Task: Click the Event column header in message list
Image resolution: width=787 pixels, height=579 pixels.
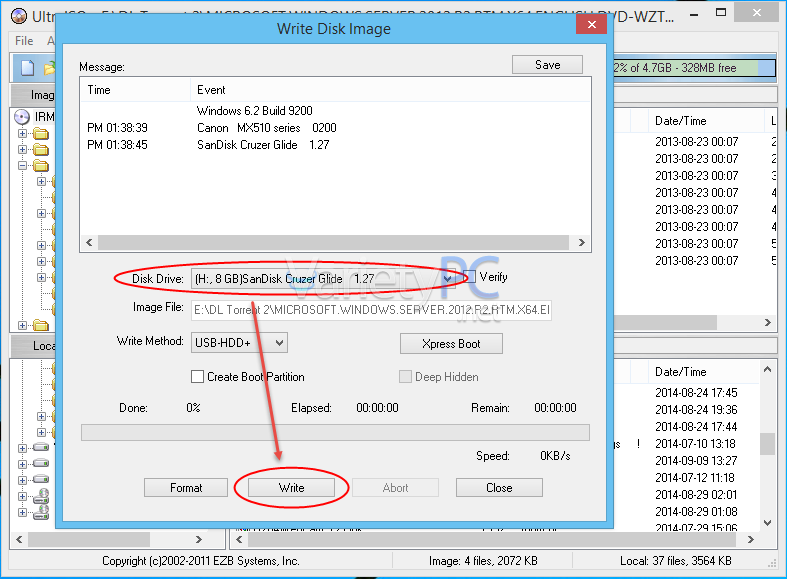Action: pyautogui.click(x=390, y=90)
